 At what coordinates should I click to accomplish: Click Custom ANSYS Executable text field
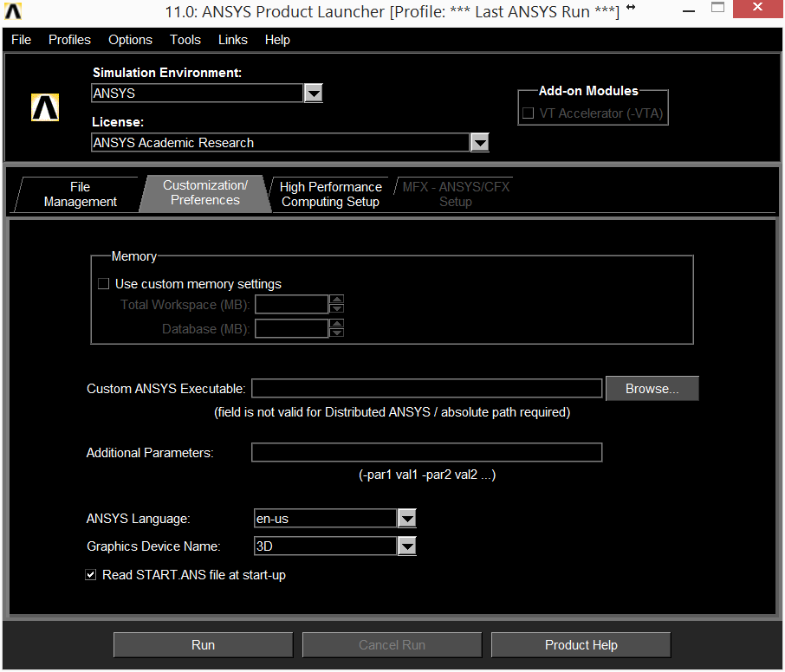(426, 388)
